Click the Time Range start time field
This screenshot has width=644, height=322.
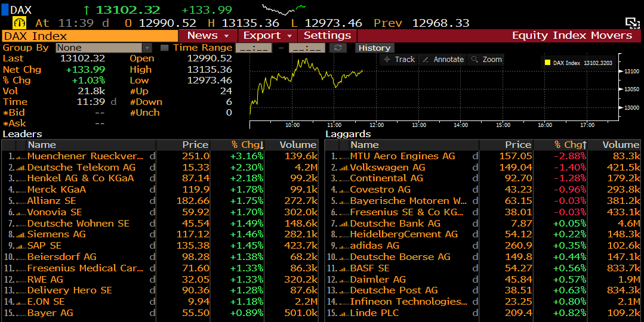pyautogui.click(x=254, y=48)
